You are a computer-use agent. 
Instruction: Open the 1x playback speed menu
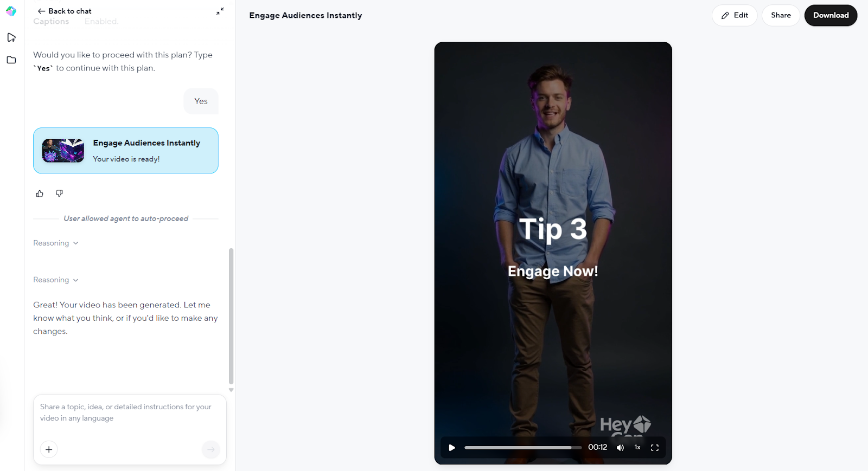point(637,448)
